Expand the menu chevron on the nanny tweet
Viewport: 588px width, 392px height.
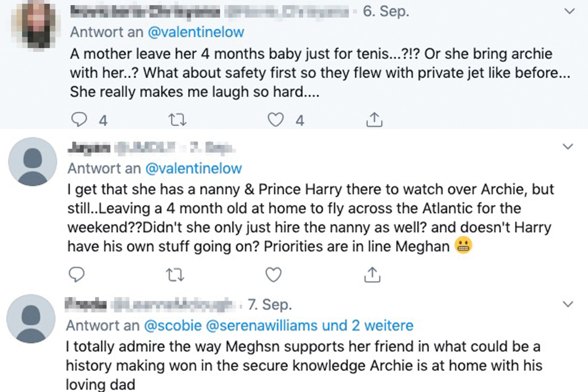pyautogui.click(x=568, y=146)
